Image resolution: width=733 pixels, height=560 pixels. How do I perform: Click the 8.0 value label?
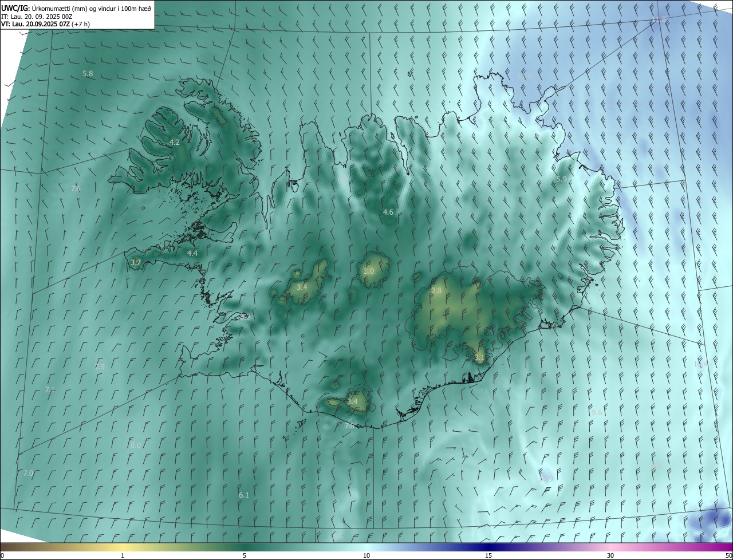(x=136, y=445)
